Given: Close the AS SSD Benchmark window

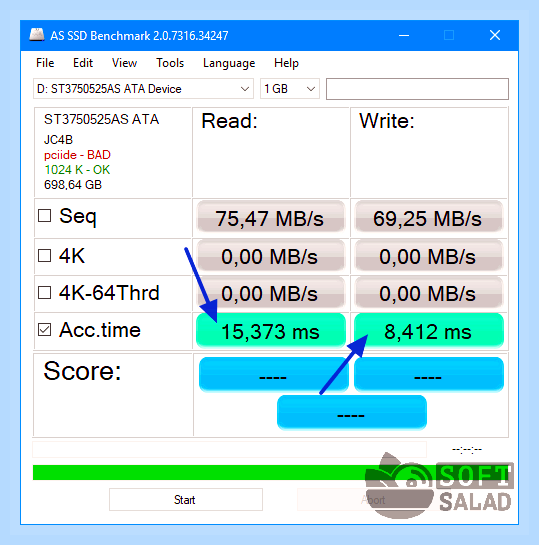Looking at the screenshot, I should tap(495, 35).
